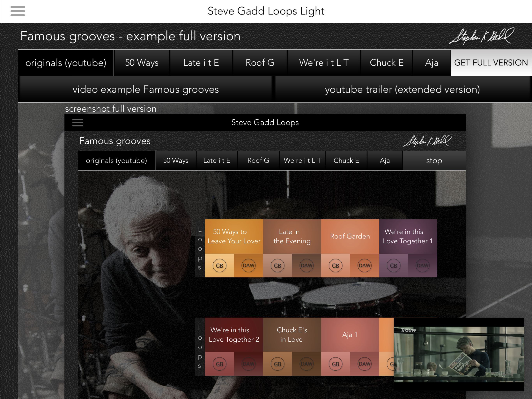Image resolution: width=532 pixels, height=399 pixels.
Task: Select the inner Chuck E tab
Action: point(346,161)
